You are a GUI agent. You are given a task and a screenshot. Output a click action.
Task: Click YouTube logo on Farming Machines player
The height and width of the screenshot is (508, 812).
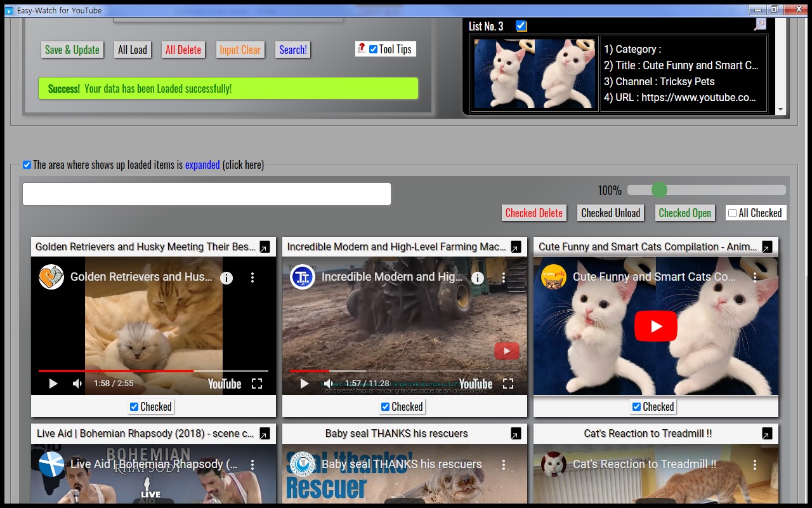click(476, 384)
